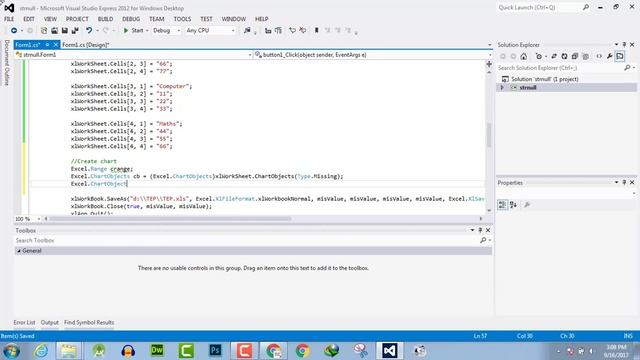Open the EDIT menu
Image resolution: width=640 pixels, height=360 pixels.
coord(29,19)
